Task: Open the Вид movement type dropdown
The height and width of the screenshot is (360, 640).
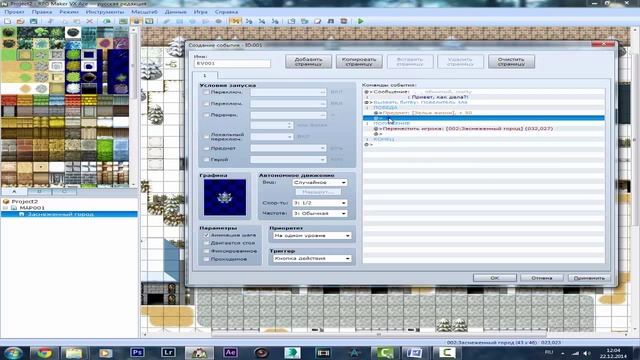Action: click(x=320, y=182)
